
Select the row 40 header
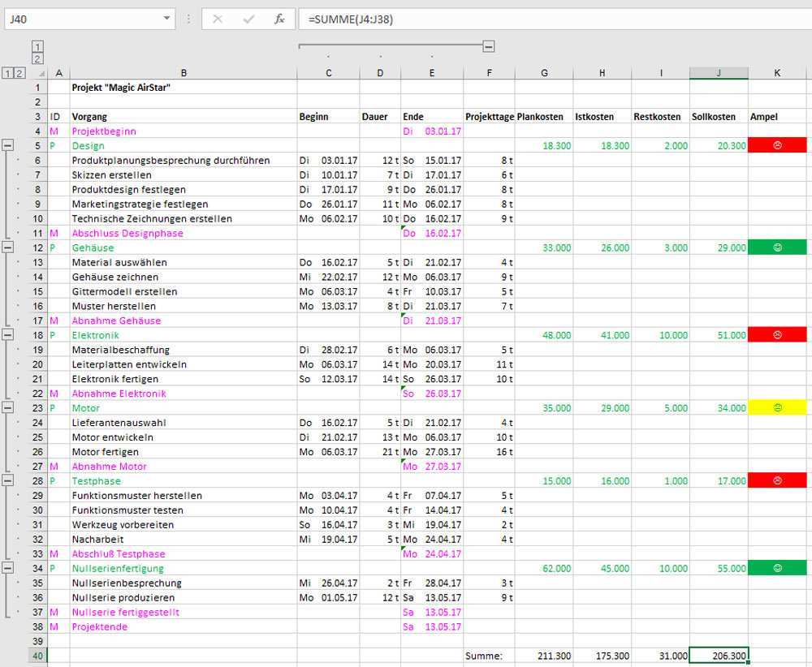pos(38,656)
